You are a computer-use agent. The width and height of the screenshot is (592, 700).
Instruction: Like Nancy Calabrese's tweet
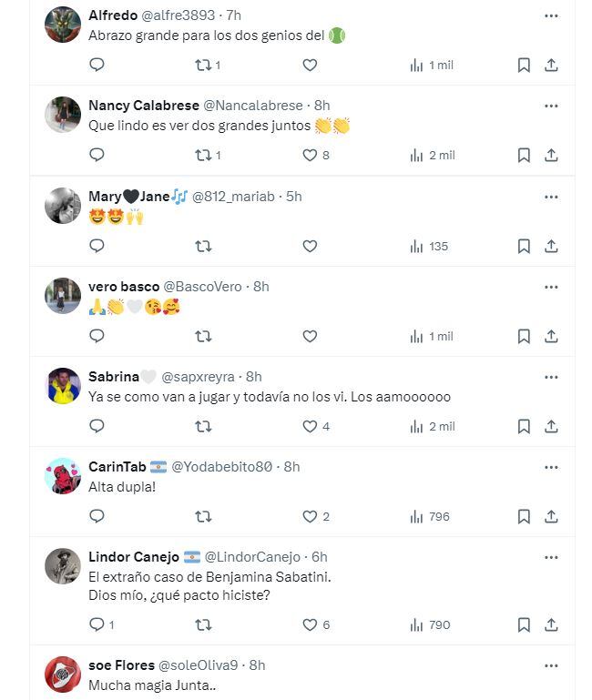point(310,155)
